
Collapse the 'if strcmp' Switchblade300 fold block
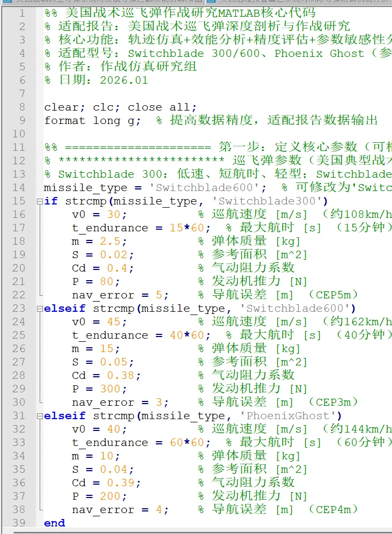pos(40,201)
